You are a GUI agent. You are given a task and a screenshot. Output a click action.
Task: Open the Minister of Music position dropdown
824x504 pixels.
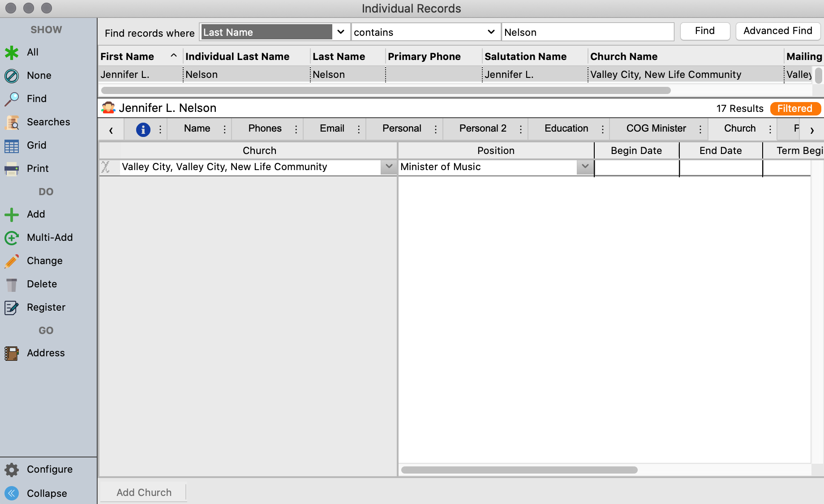[585, 167]
